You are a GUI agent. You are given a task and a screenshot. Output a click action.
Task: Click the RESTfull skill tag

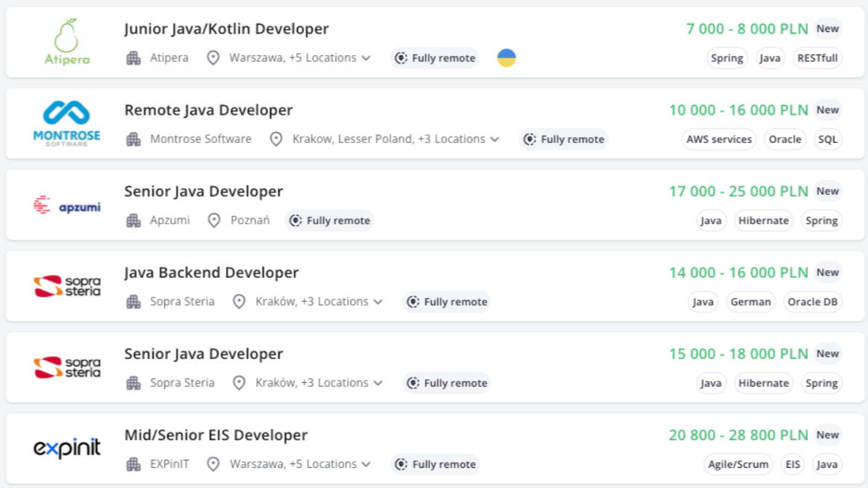coord(817,58)
